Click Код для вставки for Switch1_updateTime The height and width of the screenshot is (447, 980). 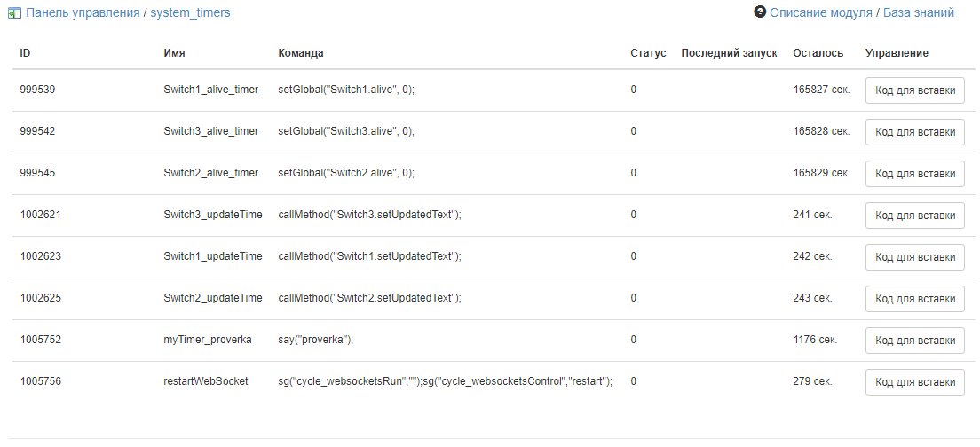pyautogui.click(x=914, y=256)
